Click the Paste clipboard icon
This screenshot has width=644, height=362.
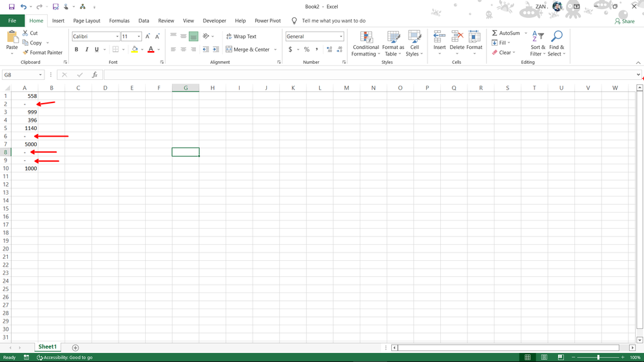(12, 37)
